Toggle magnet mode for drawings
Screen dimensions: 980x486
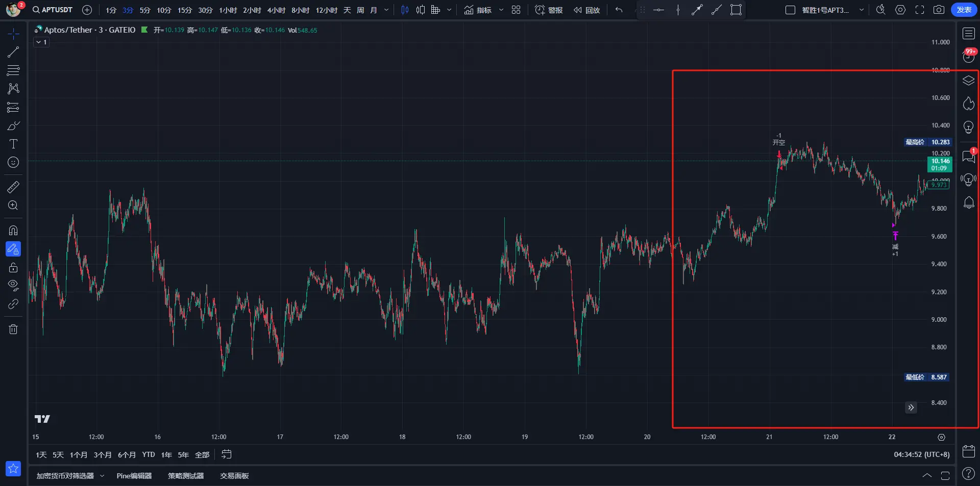13,231
